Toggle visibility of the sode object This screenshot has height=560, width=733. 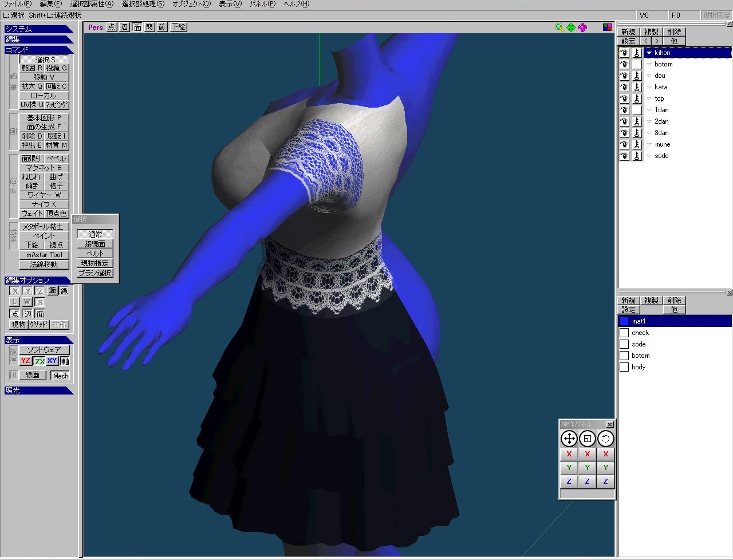tap(624, 156)
